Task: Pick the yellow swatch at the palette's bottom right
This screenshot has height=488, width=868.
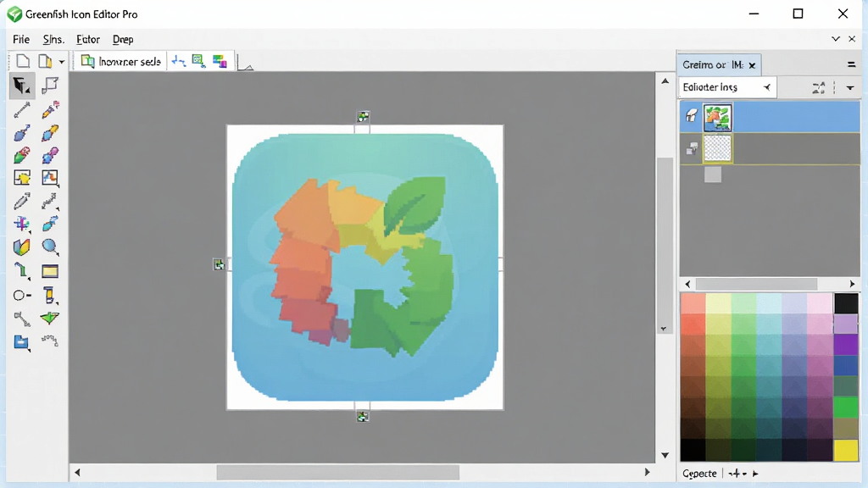Action: pos(846,451)
